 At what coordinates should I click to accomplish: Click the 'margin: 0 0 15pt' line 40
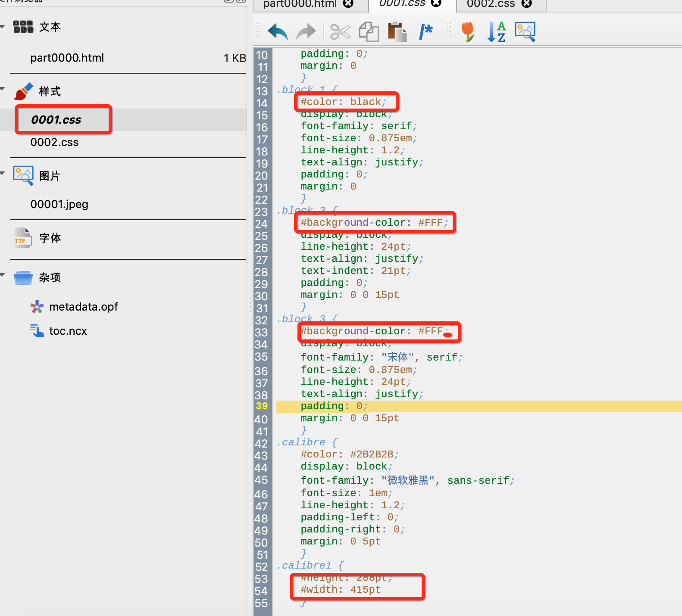(350, 418)
